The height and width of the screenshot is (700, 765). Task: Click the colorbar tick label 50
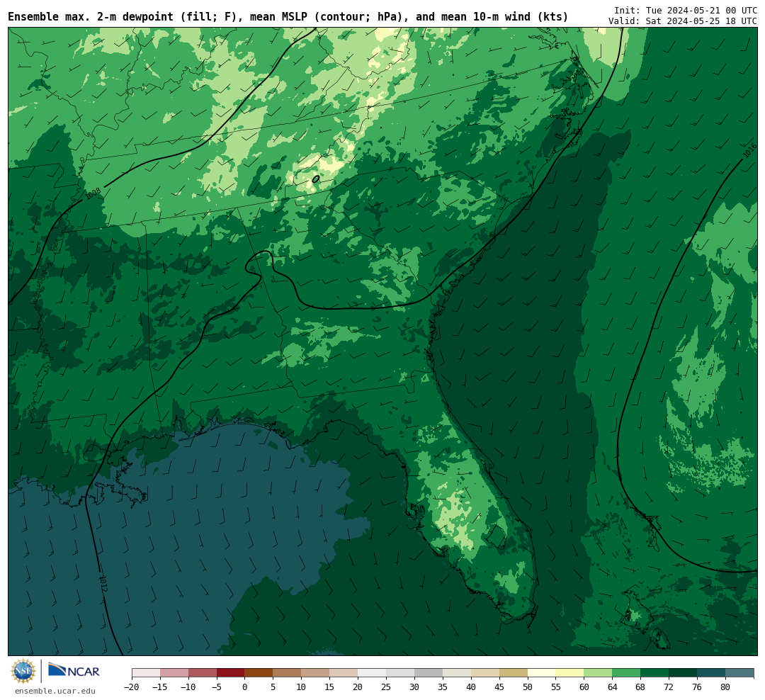528,687
